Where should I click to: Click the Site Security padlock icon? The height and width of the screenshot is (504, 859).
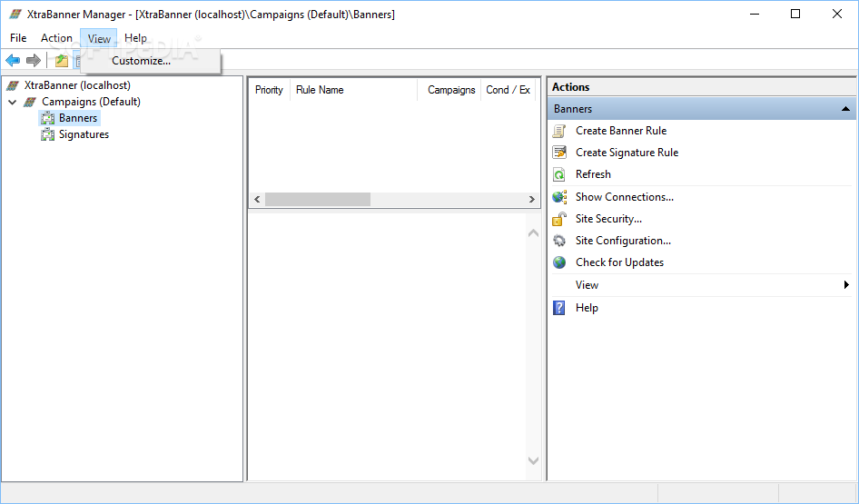558,219
